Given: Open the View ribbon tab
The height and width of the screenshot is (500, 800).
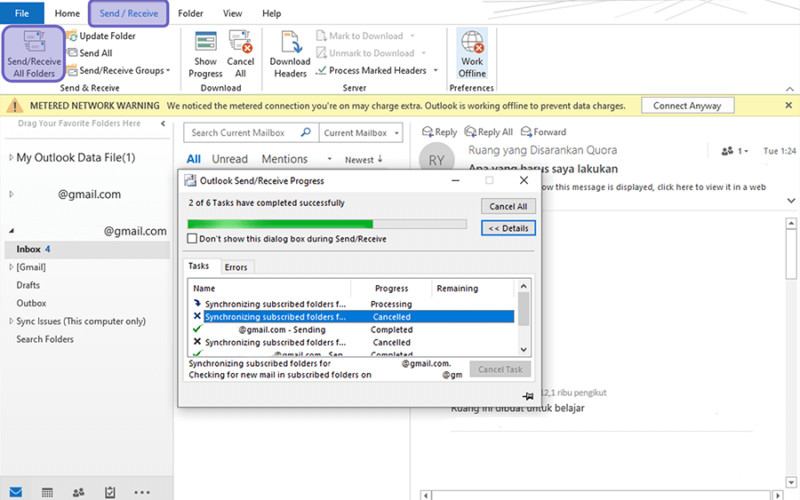Looking at the screenshot, I should pos(232,13).
